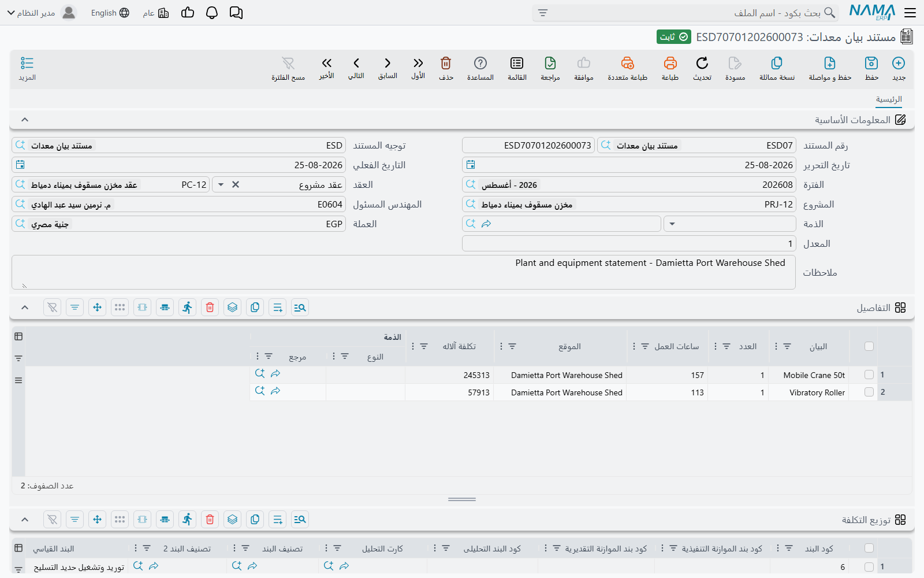Go to first record (الأول)
The width and height of the screenshot is (924, 578).
click(x=418, y=68)
